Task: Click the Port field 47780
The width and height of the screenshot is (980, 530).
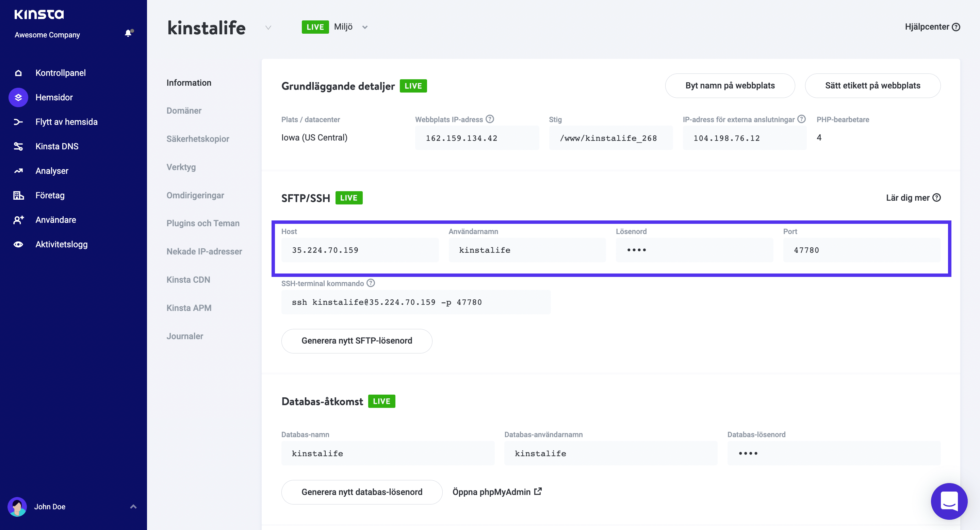Action: coord(862,250)
